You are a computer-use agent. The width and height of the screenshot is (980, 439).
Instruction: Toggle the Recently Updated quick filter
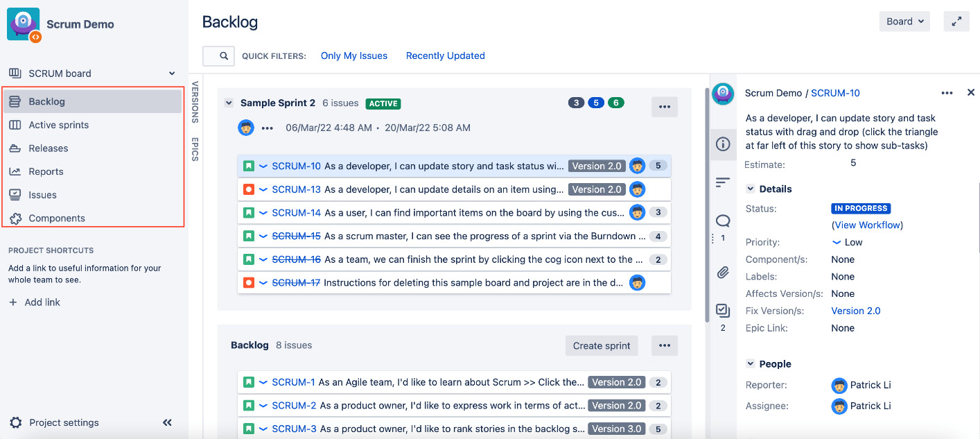pos(445,55)
